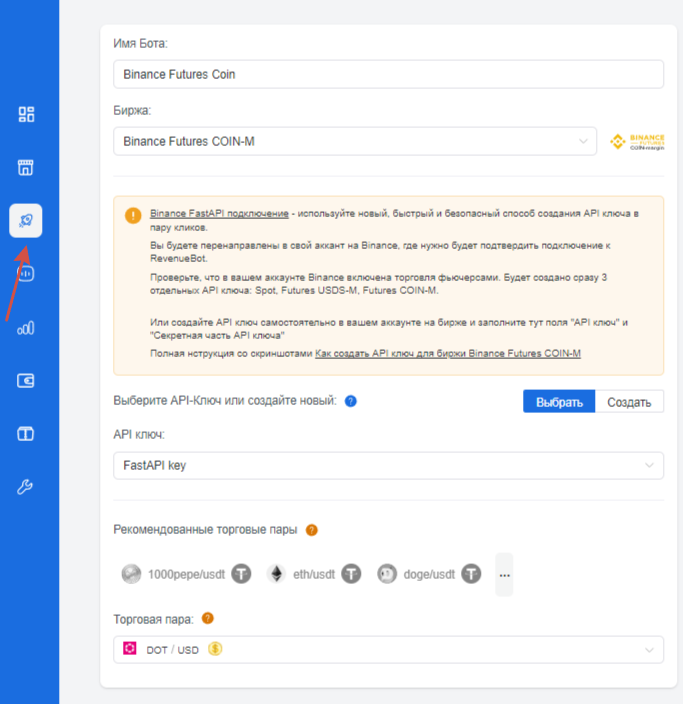Choose recommended pair 1000pepe/usdt
The width and height of the screenshot is (683, 704).
pos(186,574)
